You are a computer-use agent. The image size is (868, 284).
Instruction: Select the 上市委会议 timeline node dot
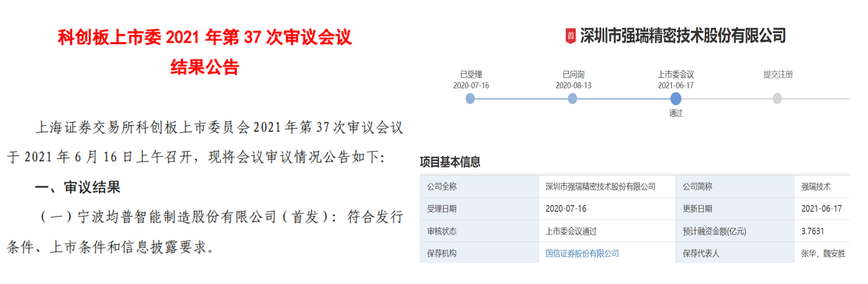pyautogui.click(x=675, y=99)
